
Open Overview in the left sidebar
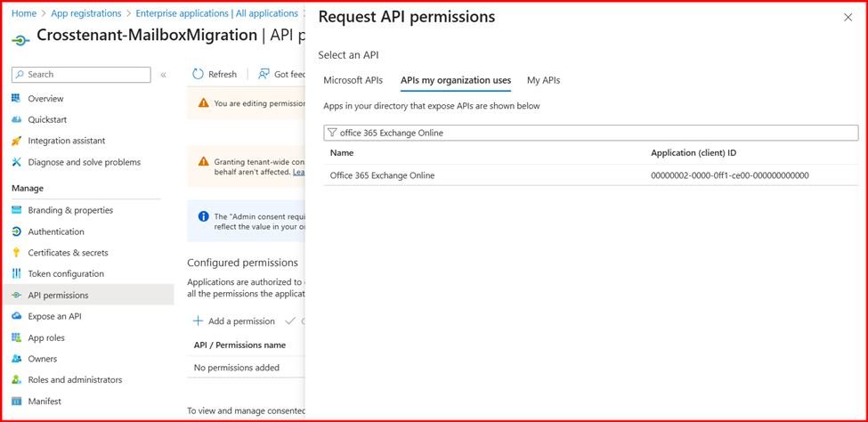point(45,99)
